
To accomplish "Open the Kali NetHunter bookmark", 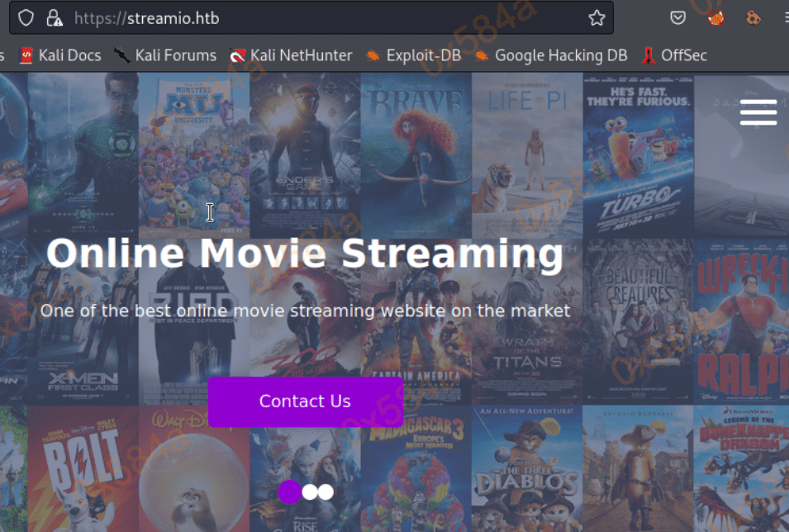I will pyautogui.click(x=291, y=55).
